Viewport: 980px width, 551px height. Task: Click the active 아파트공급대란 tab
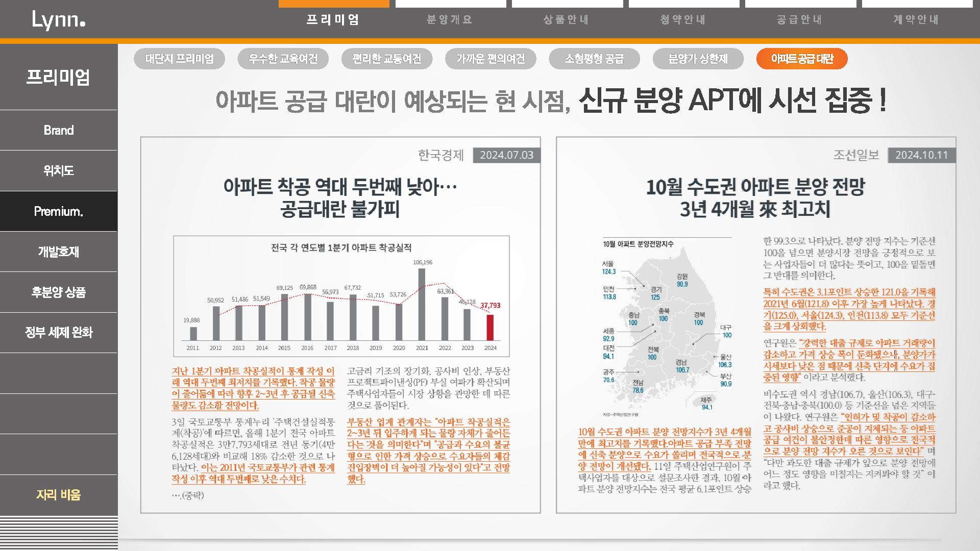[x=802, y=59]
